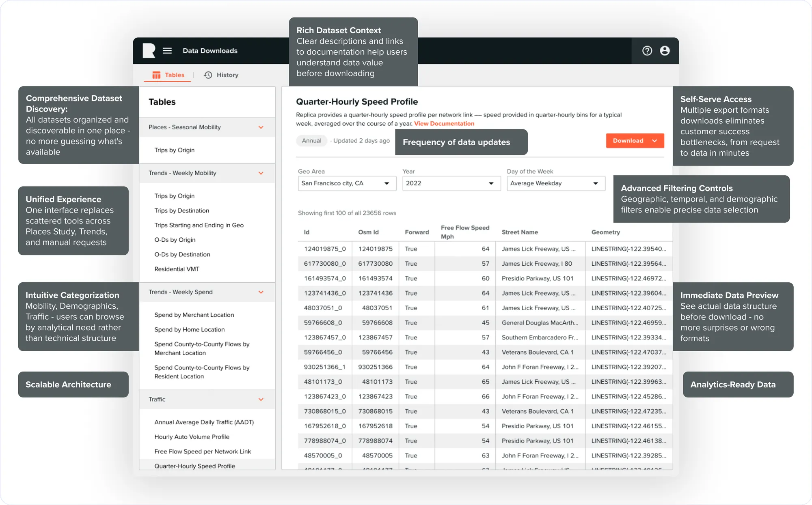Click Osm Id cell 730868015

point(375,411)
